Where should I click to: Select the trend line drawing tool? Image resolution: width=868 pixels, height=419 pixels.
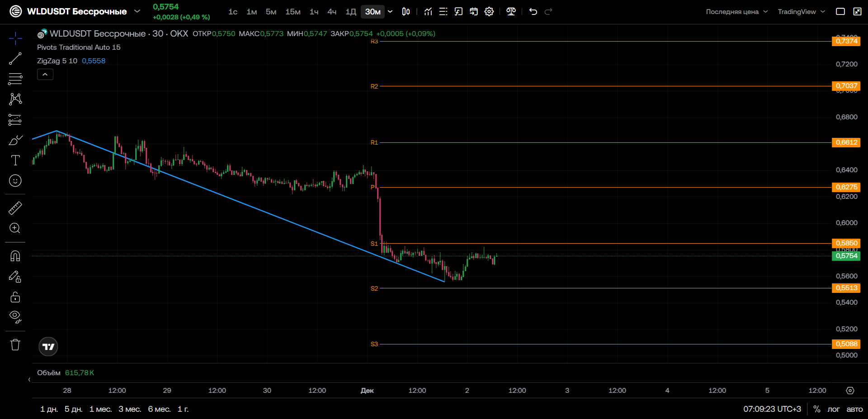tap(15, 59)
